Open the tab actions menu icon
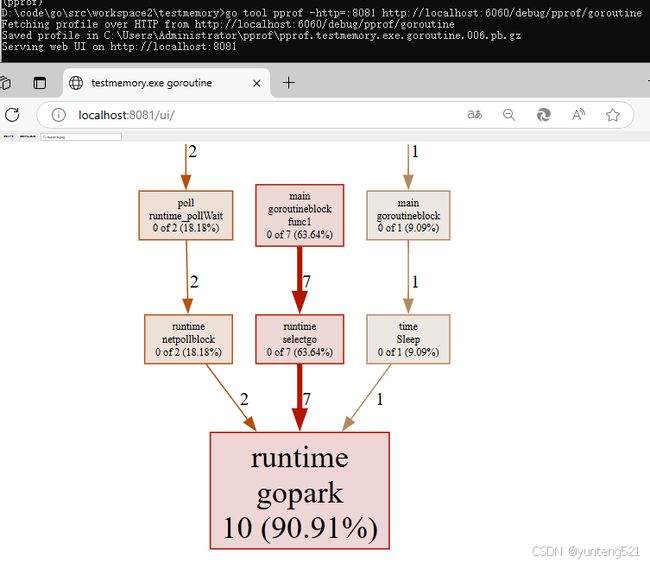The height and width of the screenshot is (563, 650). 40,83
